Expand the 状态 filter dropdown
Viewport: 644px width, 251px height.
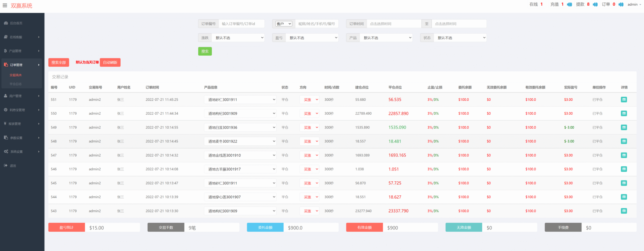pos(460,38)
